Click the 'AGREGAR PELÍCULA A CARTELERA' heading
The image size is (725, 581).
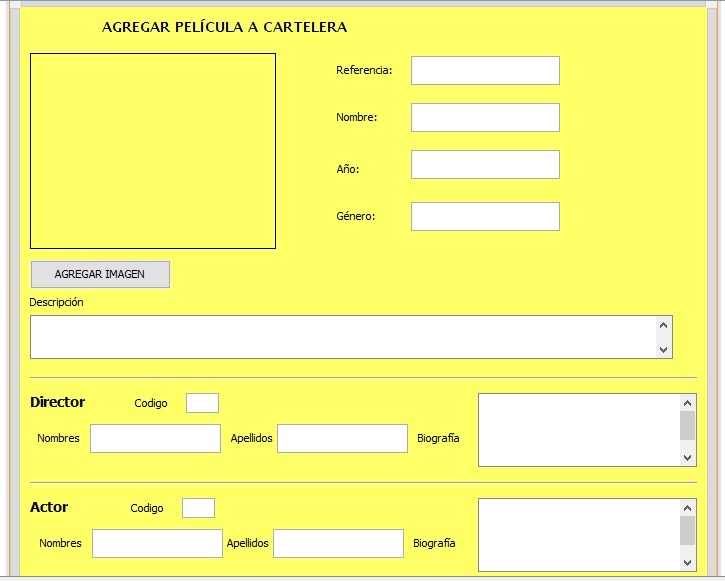[225, 27]
